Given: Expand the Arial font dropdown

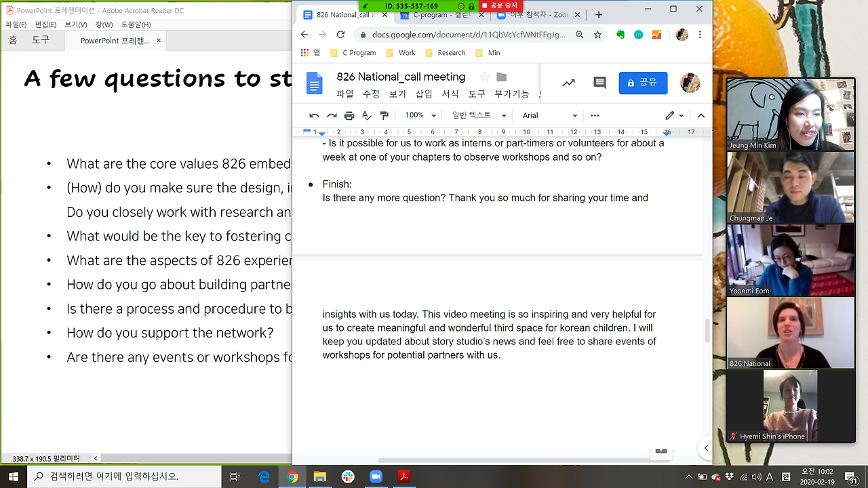Looking at the screenshot, I should [x=549, y=115].
